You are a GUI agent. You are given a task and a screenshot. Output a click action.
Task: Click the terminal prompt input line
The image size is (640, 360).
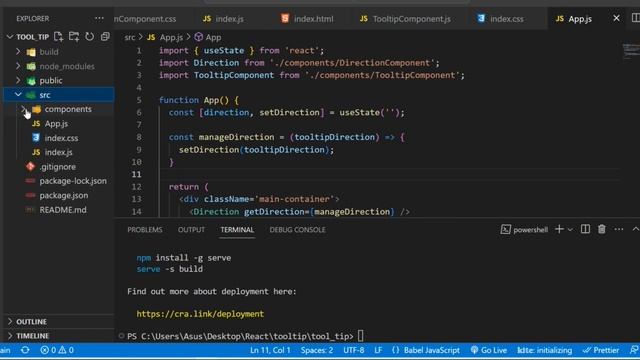coord(361,336)
